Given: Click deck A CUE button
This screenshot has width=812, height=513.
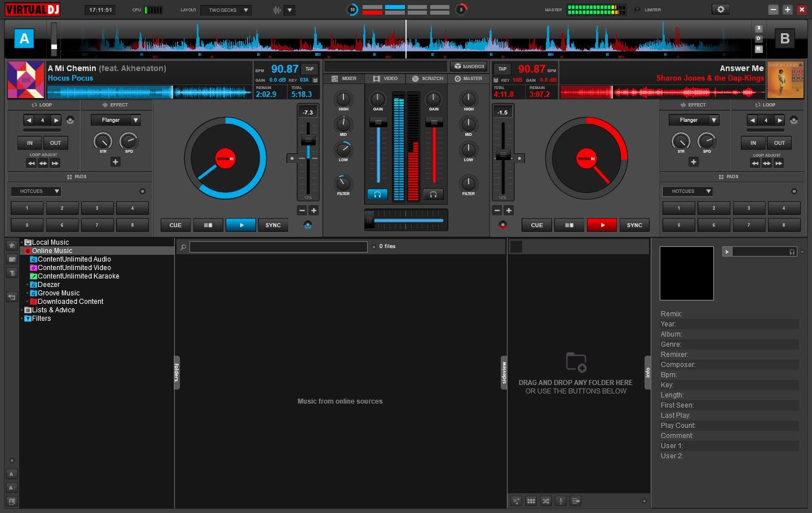Looking at the screenshot, I should point(175,225).
